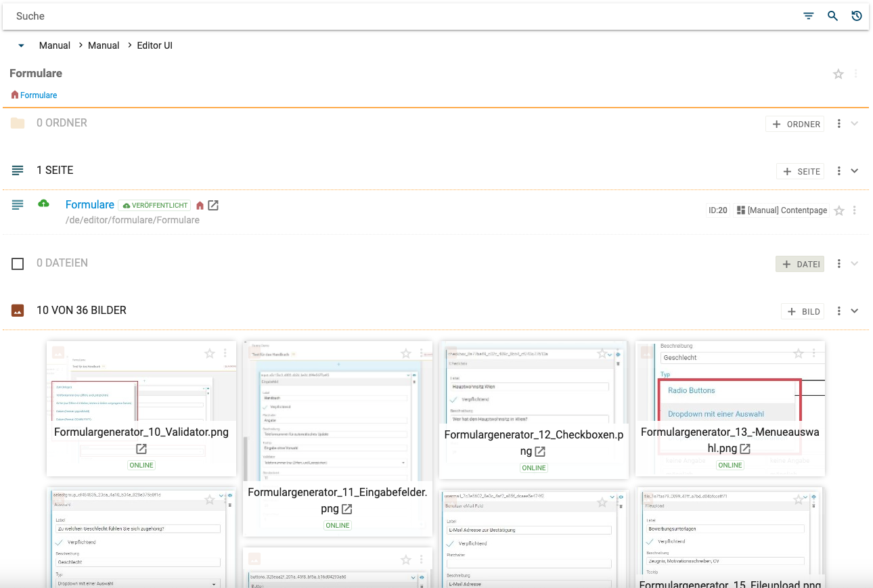Go to first Manual breadcrumb

55,45
